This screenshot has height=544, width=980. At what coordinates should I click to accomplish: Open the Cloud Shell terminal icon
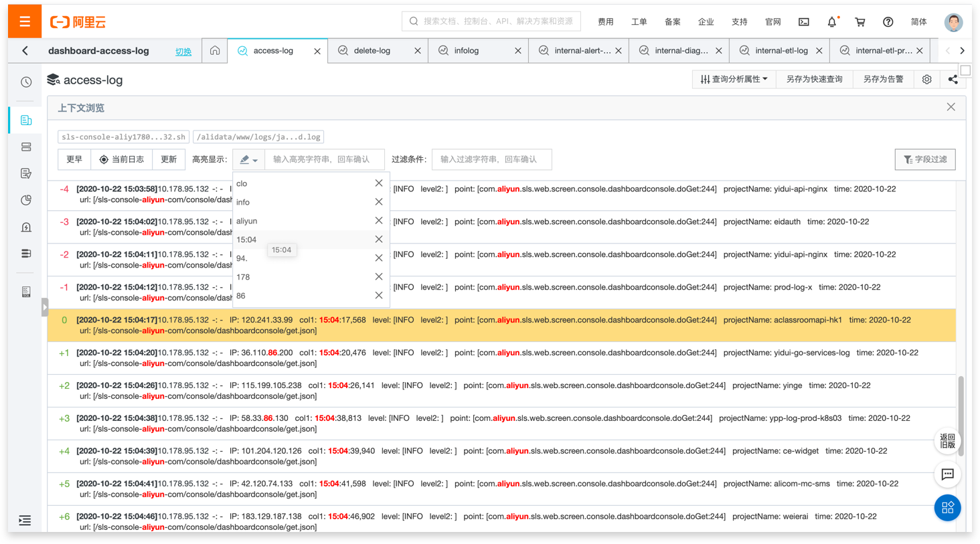pos(804,22)
